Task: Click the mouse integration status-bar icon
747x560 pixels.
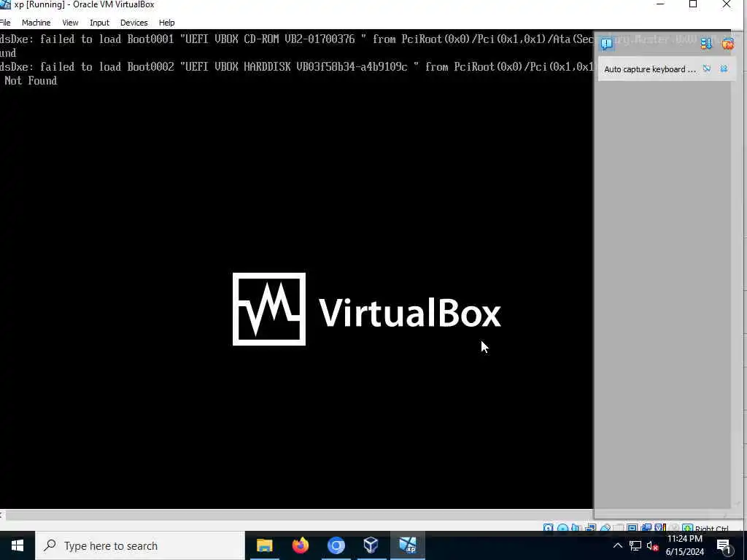Action: coord(673,528)
